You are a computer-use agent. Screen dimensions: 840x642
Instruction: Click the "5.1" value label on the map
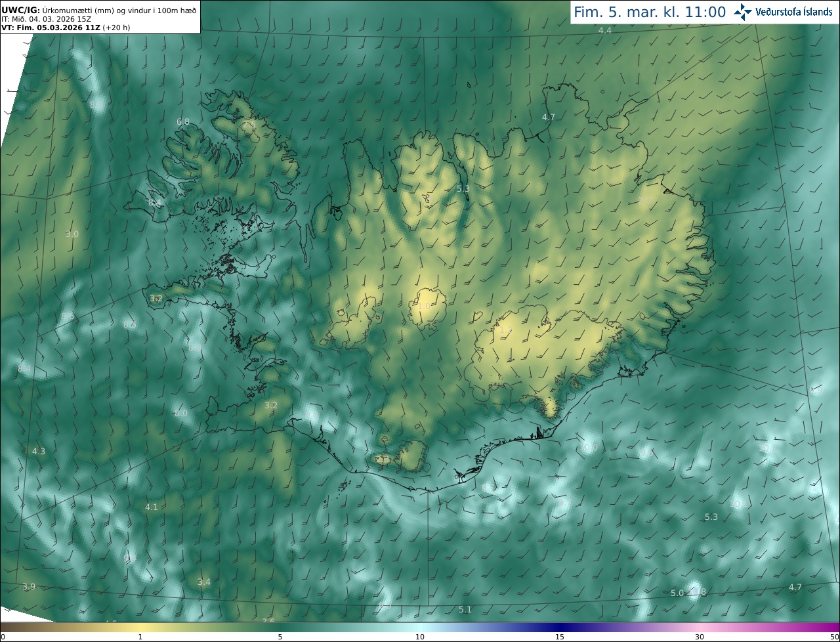(465, 609)
